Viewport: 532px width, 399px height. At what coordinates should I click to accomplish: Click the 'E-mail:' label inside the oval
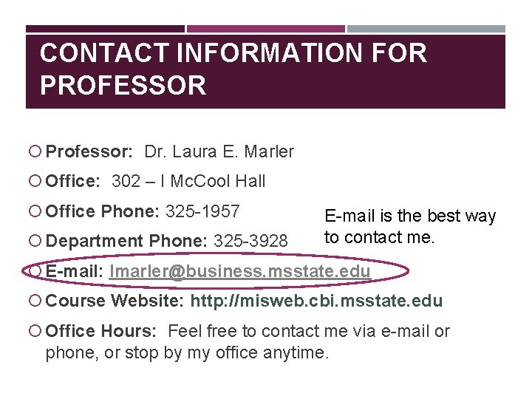[x=75, y=271]
